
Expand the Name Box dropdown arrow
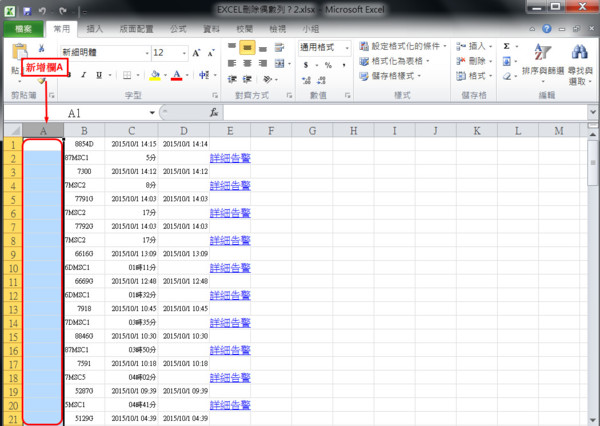[152, 113]
